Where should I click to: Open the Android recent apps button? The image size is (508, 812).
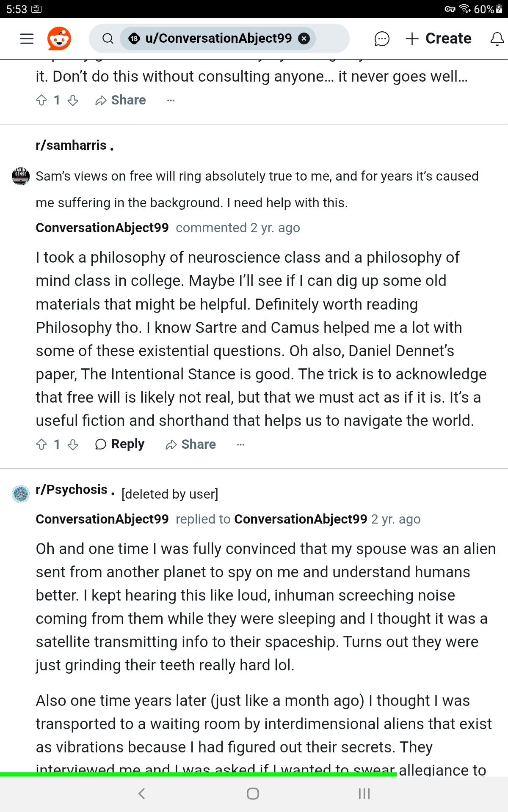point(364,794)
